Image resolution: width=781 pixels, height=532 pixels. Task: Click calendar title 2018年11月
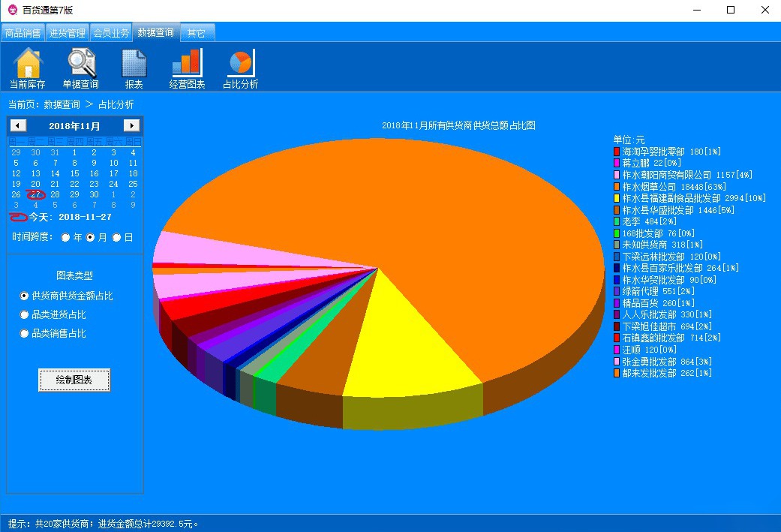(x=75, y=126)
